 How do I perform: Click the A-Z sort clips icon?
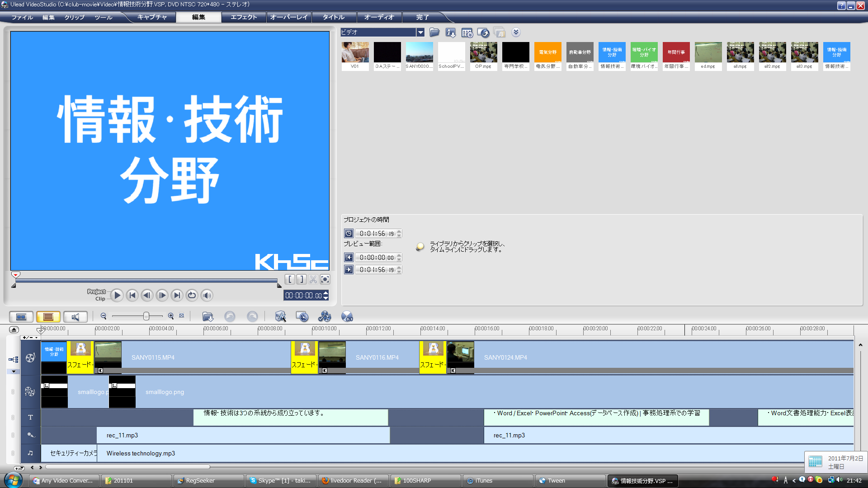pos(451,32)
